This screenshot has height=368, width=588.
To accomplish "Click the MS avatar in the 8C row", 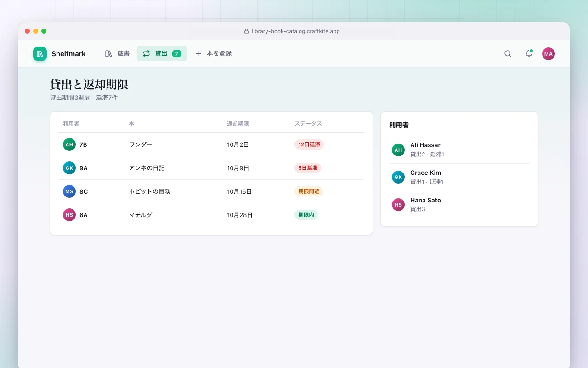I will pos(69,191).
